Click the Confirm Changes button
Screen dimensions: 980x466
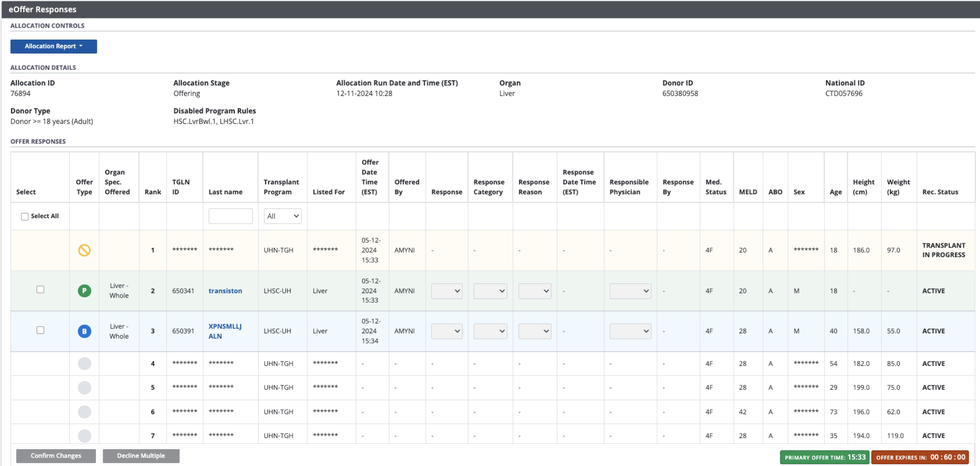(x=56, y=456)
